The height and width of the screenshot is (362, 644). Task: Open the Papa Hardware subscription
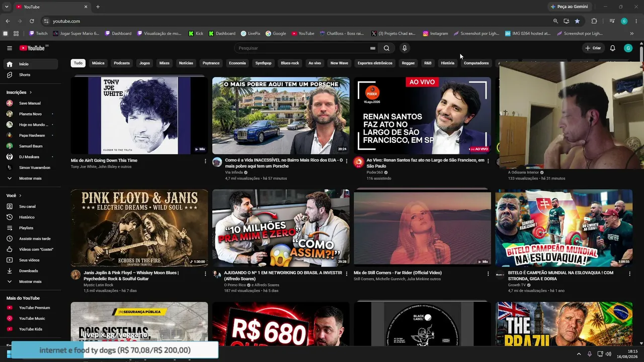coord(31,136)
